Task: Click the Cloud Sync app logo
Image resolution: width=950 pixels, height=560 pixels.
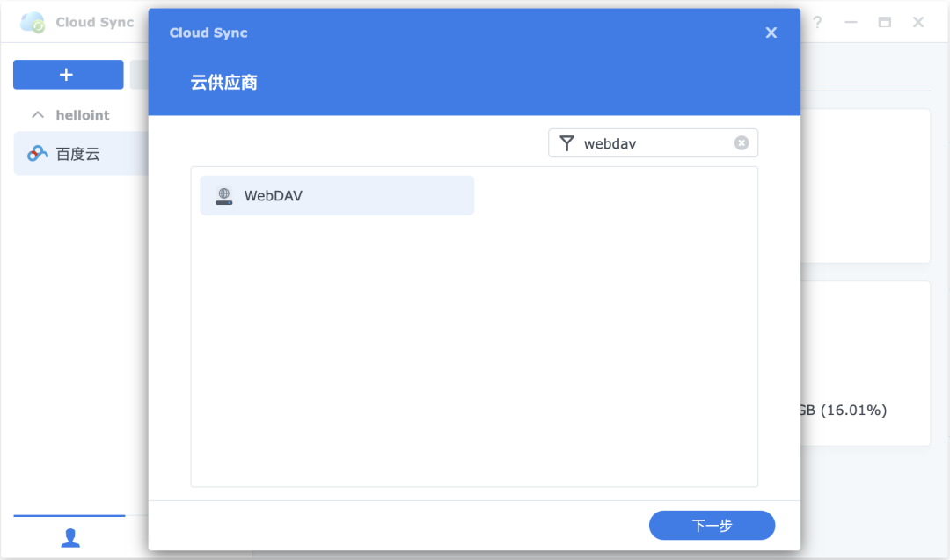Action: click(x=33, y=22)
